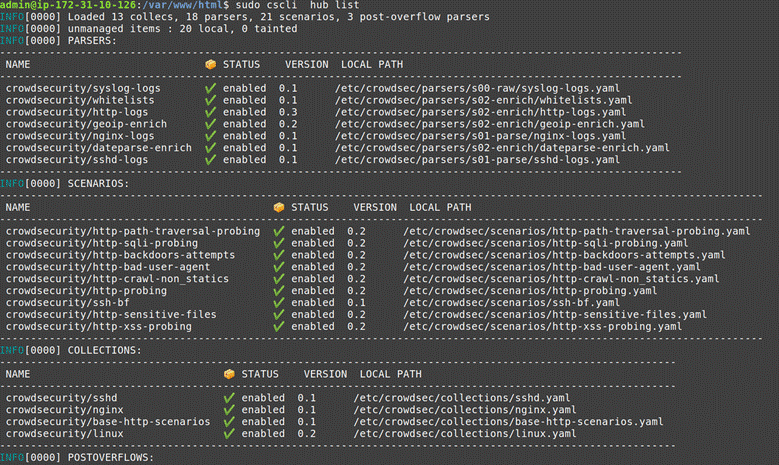The height and width of the screenshot is (465, 779).
Task: Click the 'NAME' header in the COLLECTIONS table
Action: pos(18,374)
